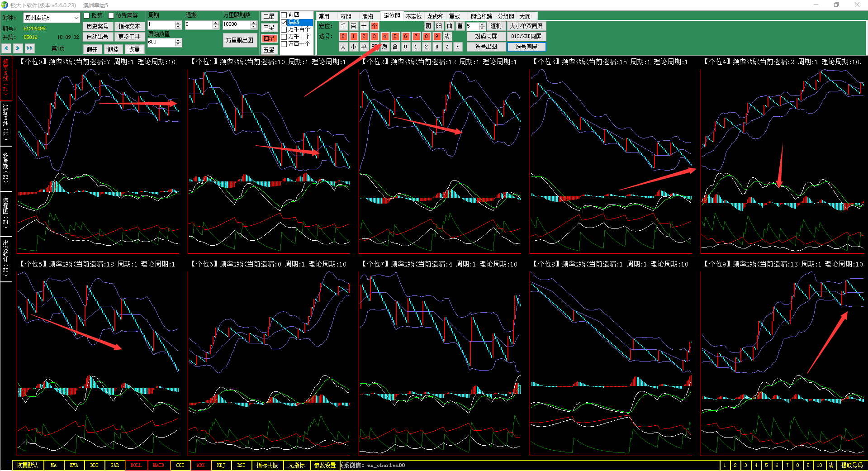The image size is (868, 471).
Task: Select the 百 position button
Action: click(x=354, y=26)
